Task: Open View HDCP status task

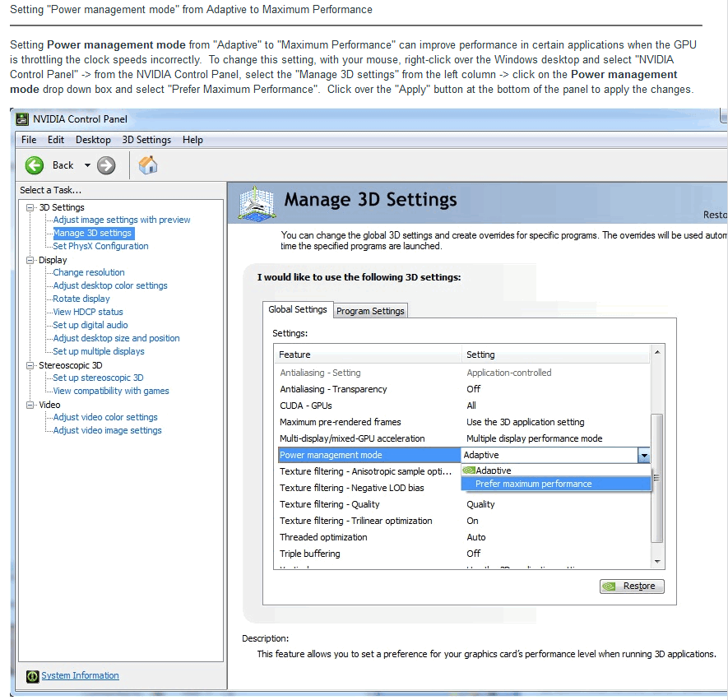Action: point(88,313)
